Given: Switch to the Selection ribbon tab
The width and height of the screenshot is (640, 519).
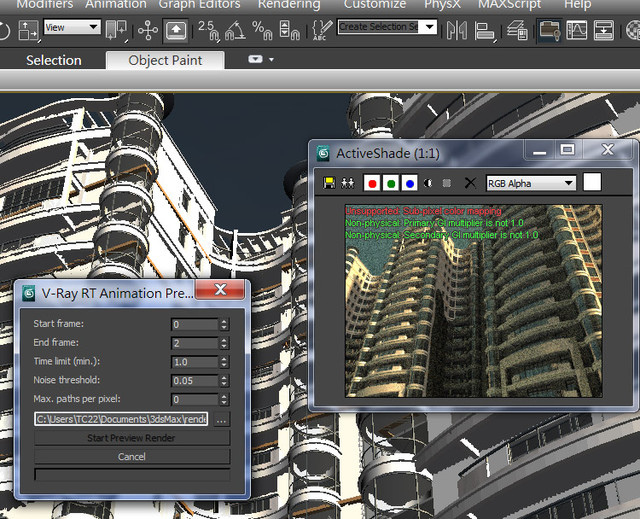Looking at the screenshot, I should [53, 60].
